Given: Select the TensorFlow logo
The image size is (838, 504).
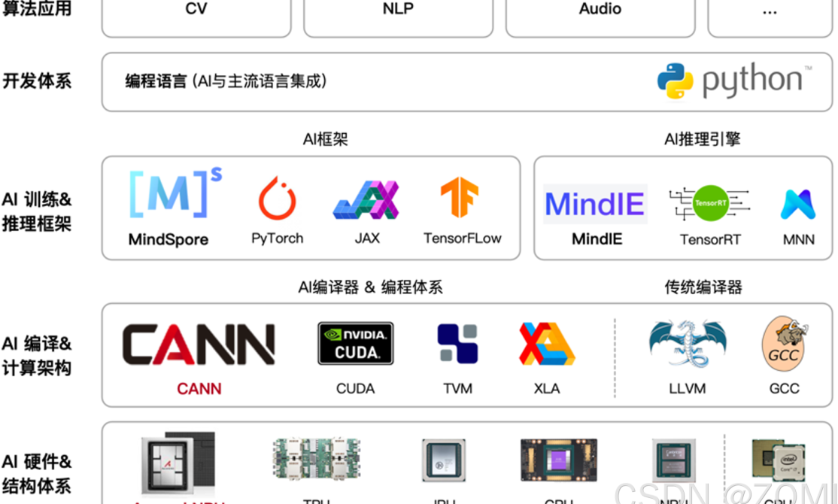Looking at the screenshot, I should (x=462, y=198).
